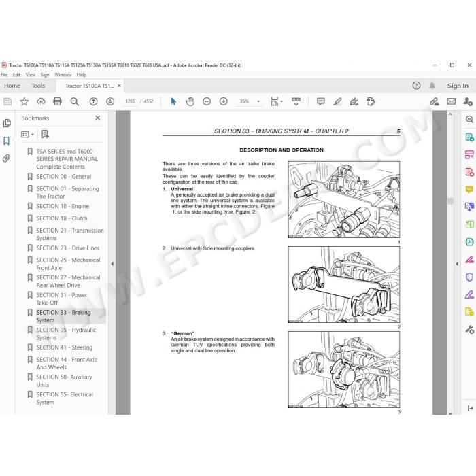Open SECTION 00 - General bookmark
The width and height of the screenshot is (476, 476).
(63, 177)
